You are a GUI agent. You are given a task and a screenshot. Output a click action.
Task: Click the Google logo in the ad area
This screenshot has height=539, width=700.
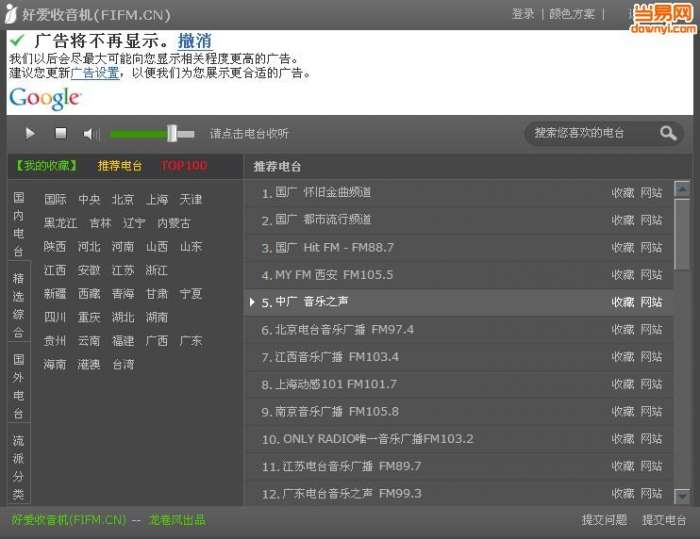tap(45, 98)
